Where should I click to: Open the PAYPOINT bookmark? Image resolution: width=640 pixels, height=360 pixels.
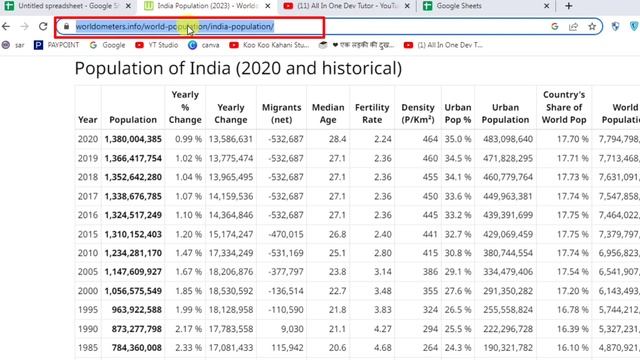pyautogui.click(x=57, y=45)
